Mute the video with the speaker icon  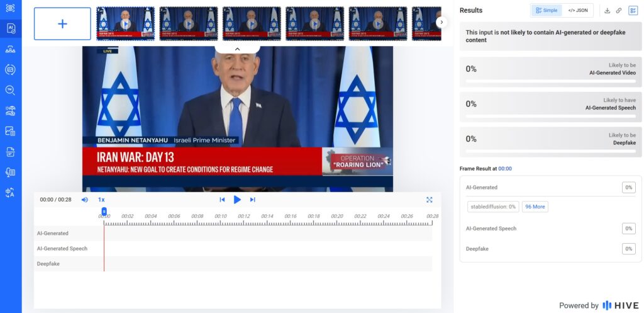tap(85, 200)
